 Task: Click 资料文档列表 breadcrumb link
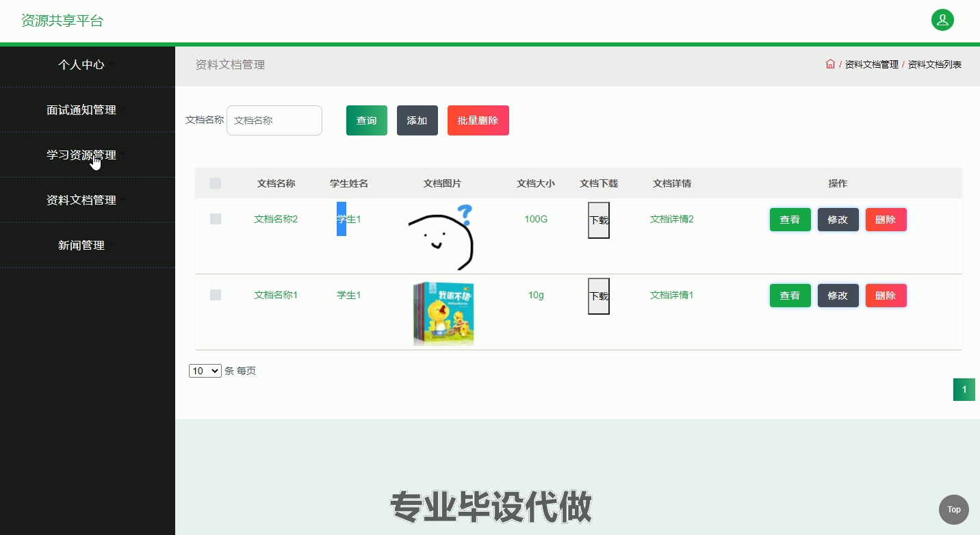point(935,64)
